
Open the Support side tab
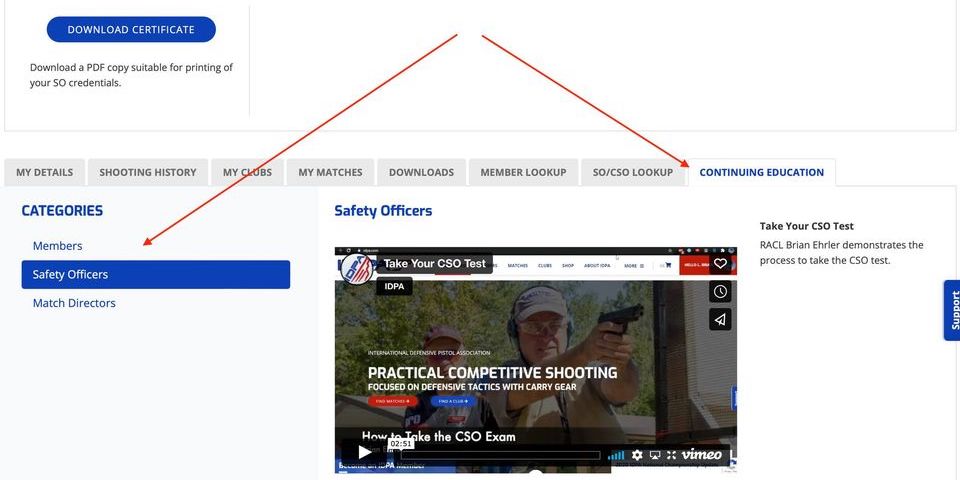coord(952,310)
